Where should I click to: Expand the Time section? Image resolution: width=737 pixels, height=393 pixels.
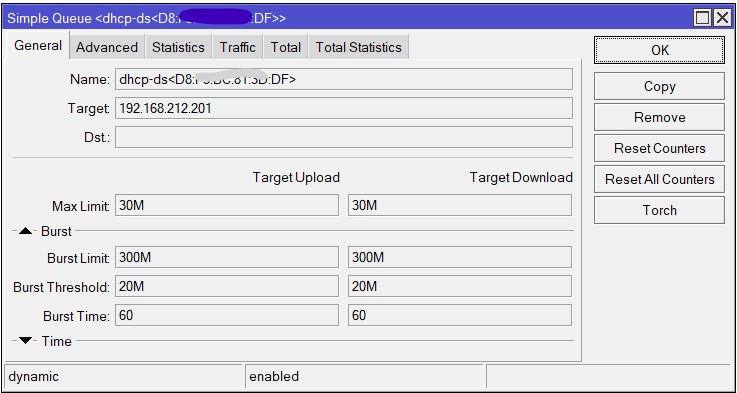pyautogui.click(x=26, y=341)
